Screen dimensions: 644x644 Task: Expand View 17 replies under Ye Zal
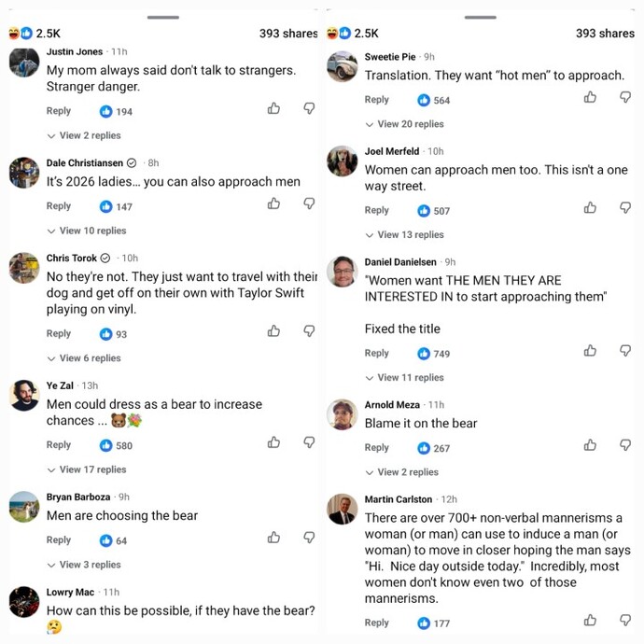87,469
